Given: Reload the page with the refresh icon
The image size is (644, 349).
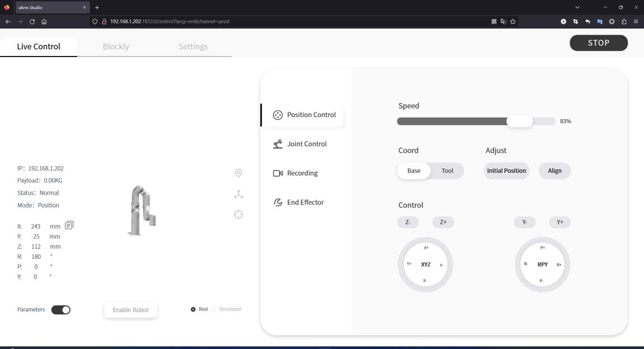Looking at the screenshot, I should pos(32,21).
